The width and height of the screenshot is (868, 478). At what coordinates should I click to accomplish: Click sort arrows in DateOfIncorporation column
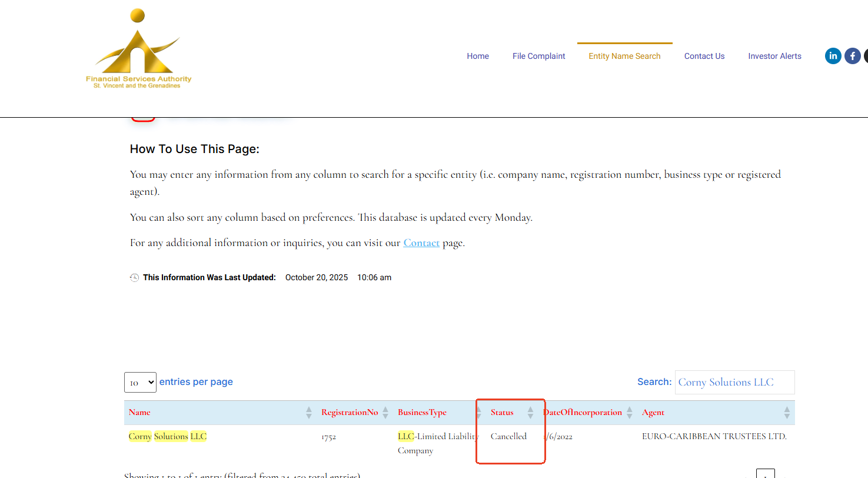click(629, 413)
